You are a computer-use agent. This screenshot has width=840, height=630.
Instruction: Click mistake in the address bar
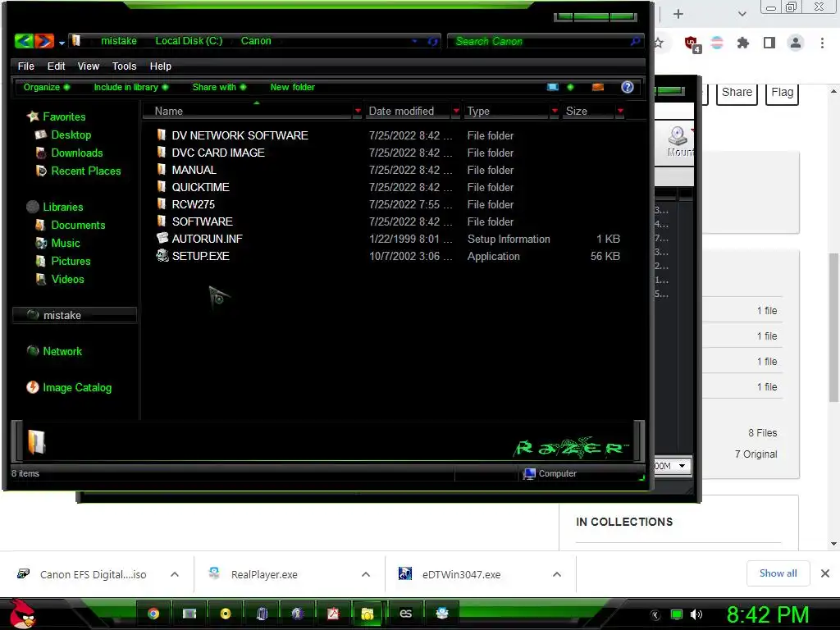(118, 41)
